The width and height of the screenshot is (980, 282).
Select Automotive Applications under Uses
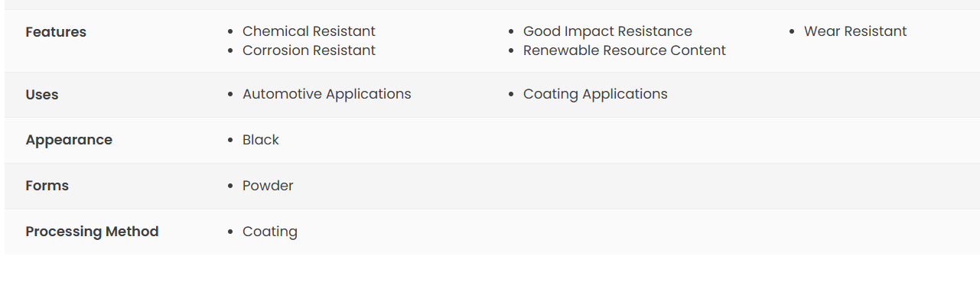pyautogui.click(x=327, y=94)
